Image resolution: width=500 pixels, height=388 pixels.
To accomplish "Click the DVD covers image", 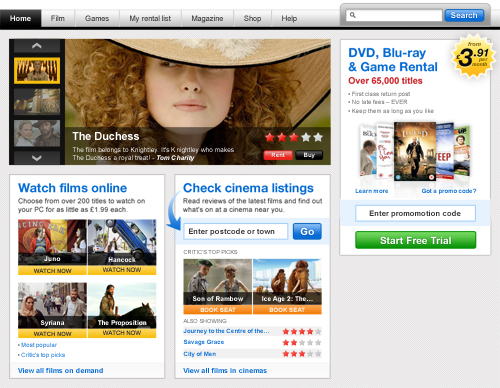I will tap(415, 152).
